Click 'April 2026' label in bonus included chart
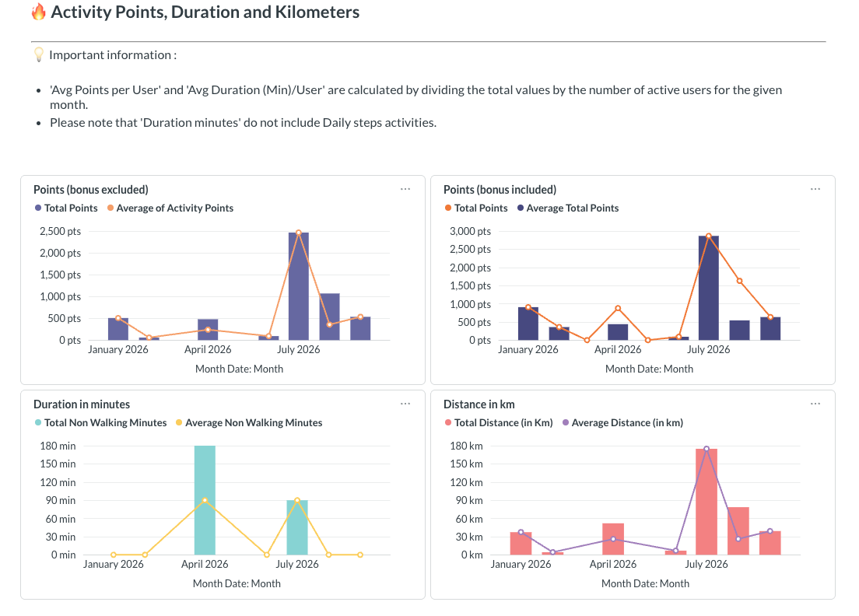Viewport: 859px width, 616px height. (618, 349)
